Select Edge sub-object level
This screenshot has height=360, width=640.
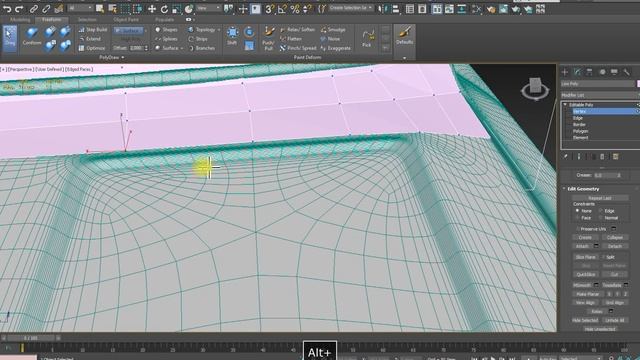[578, 118]
